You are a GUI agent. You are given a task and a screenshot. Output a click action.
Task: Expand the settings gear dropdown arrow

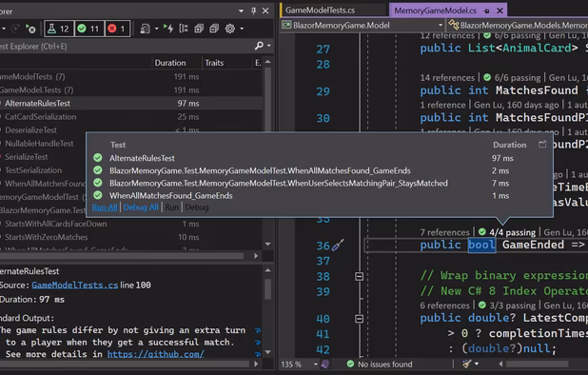[242, 29]
